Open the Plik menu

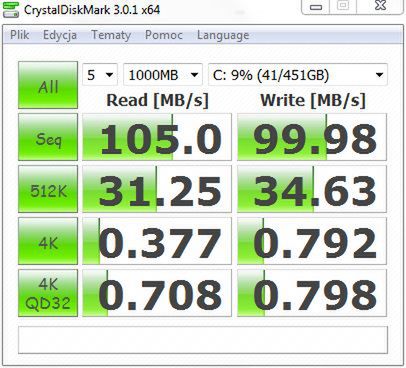point(19,35)
